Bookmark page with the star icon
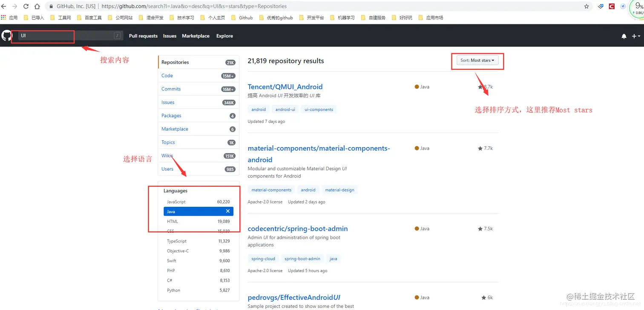Screen dimensions: 644x310 tap(586, 6)
